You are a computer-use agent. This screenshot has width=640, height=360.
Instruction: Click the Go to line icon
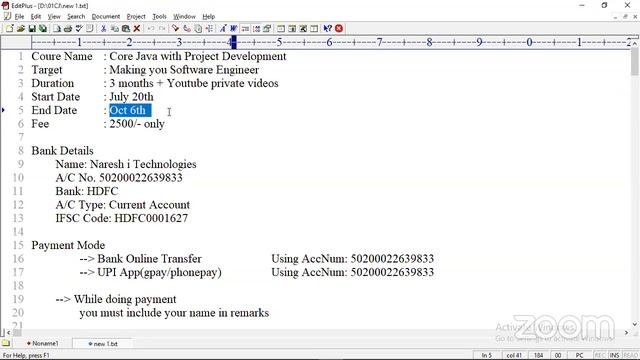(209, 29)
